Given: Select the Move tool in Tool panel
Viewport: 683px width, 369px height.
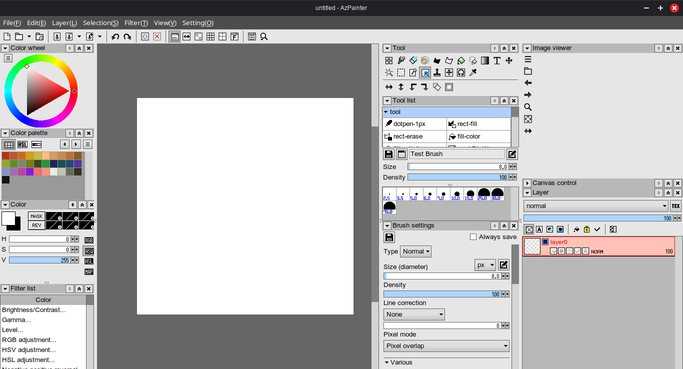Looking at the screenshot, I should point(509,61).
